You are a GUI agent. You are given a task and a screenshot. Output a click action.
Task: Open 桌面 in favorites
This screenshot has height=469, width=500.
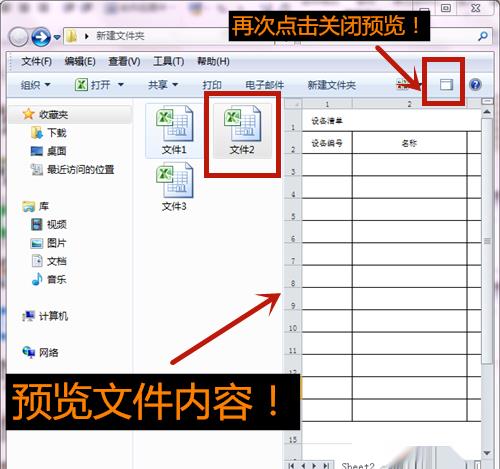pyautogui.click(x=49, y=151)
